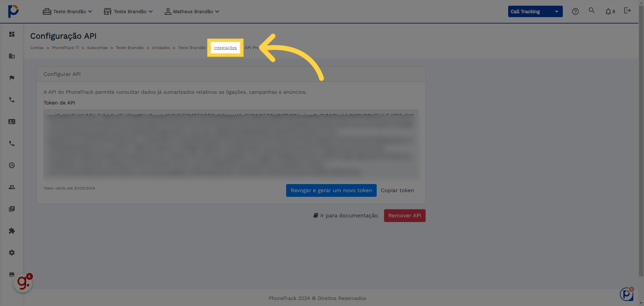Go to the Unidades breadcrumb
Viewport: 644px width, 306px height.
pos(161,48)
